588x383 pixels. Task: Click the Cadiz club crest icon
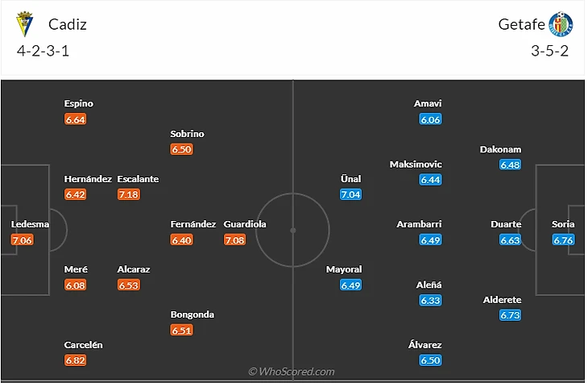pyautogui.click(x=25, y=24)
